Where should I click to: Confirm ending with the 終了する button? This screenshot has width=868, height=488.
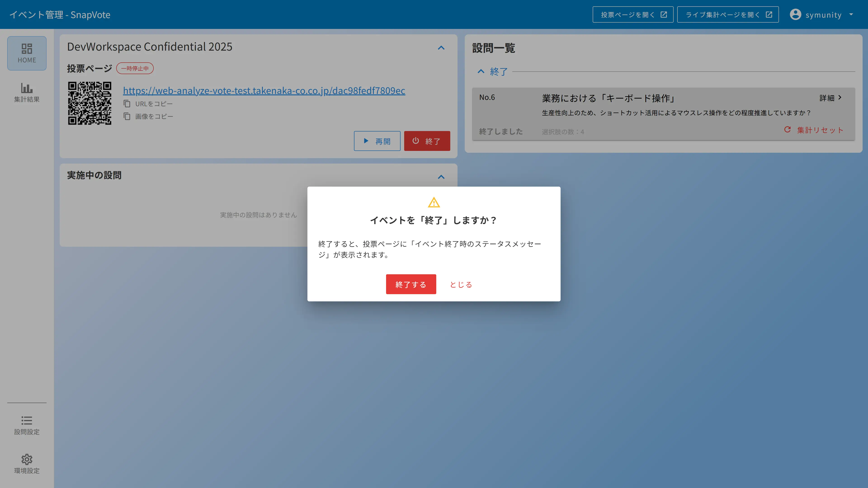tap(411, 284)
